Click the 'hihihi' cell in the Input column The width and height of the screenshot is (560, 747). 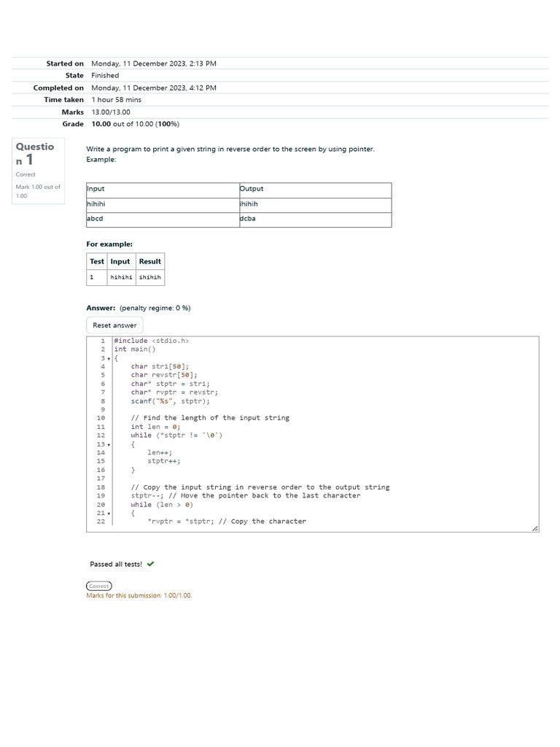point(163,204)
